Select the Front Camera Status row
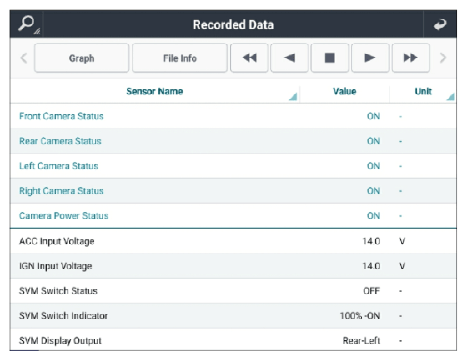Viewport: 467px width, 360px height. [x=233, y=116]
